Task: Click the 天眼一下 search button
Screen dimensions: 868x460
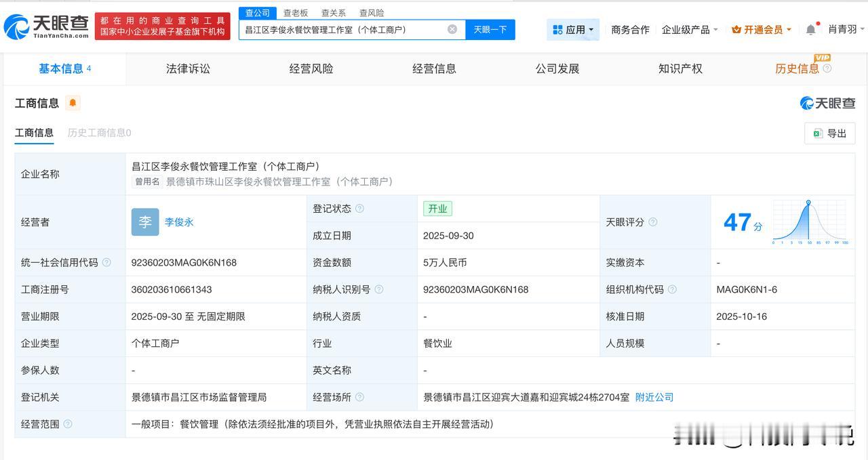Action: [x=490, y=29]
